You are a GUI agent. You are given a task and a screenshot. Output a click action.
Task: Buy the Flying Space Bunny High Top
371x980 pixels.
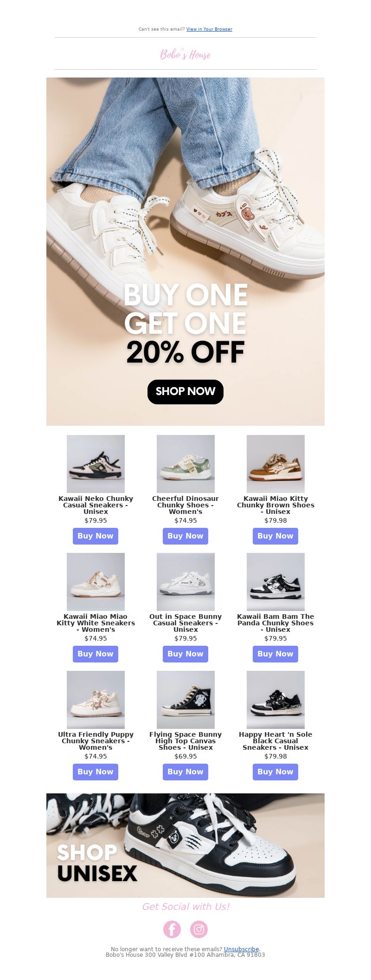click(x=185, y=772)
